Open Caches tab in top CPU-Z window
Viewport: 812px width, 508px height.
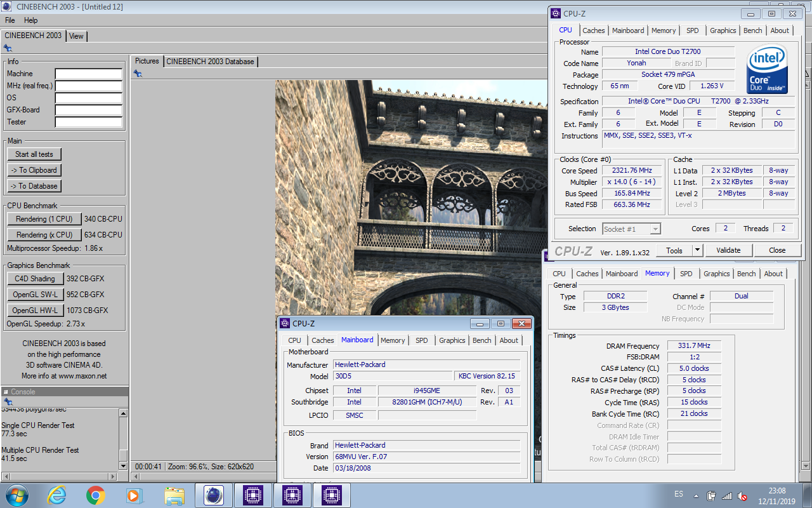(594, 30)
